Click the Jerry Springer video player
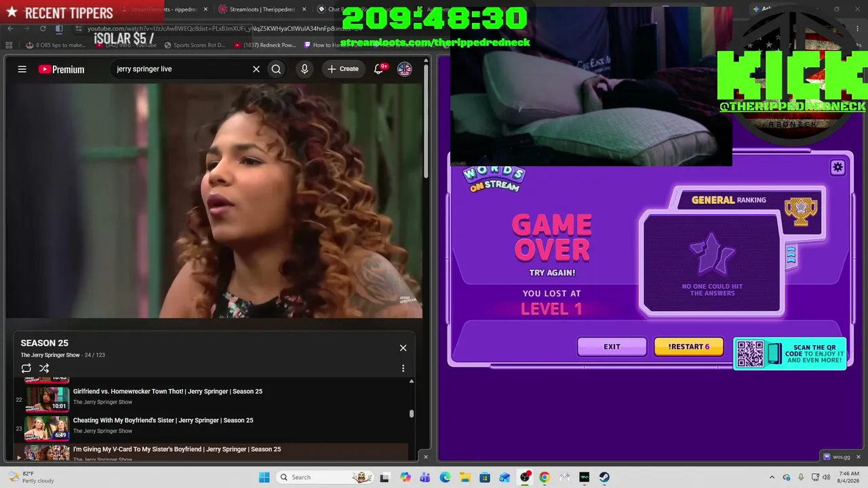The width and height of the screenshot is (868, 488). (214, 201)
